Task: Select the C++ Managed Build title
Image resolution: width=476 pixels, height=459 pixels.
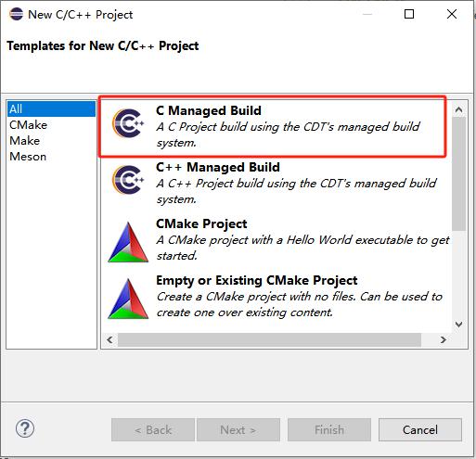Action: point(218,167)
